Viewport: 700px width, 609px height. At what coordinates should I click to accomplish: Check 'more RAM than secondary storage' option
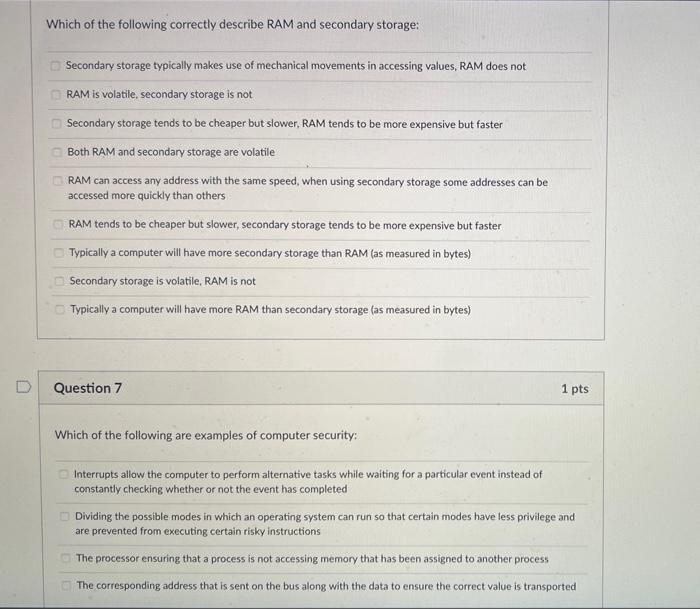pyautogui.click(x=61, y=310)
